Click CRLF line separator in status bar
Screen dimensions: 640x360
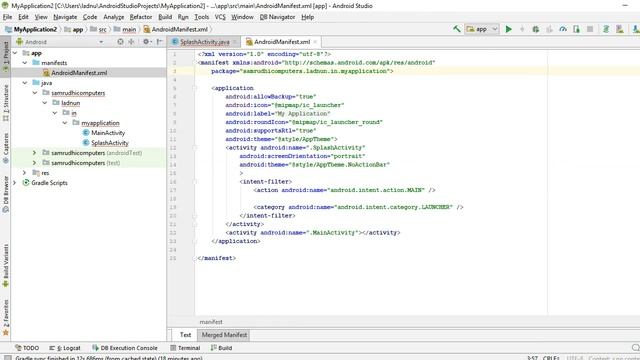pyautogui.click(x=551, y=358)
